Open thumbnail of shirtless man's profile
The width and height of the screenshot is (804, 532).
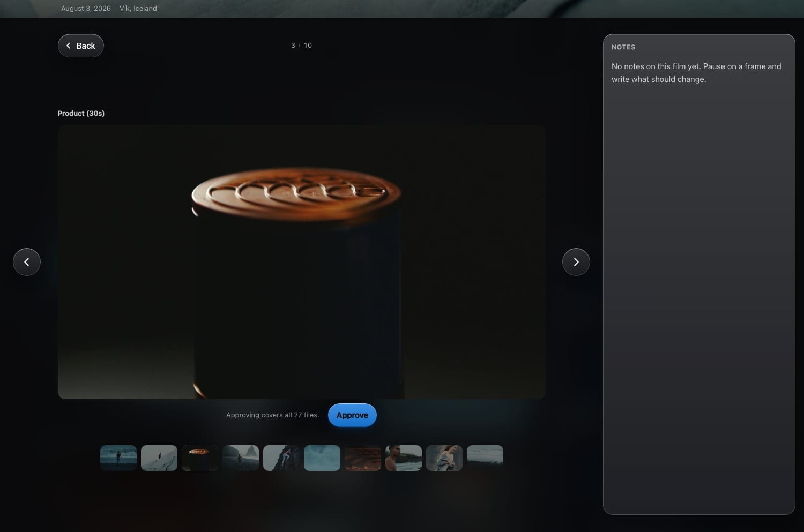(404, 458)
